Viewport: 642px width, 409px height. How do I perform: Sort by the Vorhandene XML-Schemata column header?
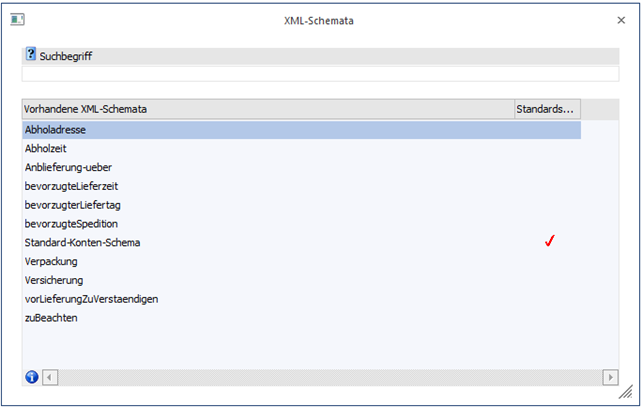(267, 108)
